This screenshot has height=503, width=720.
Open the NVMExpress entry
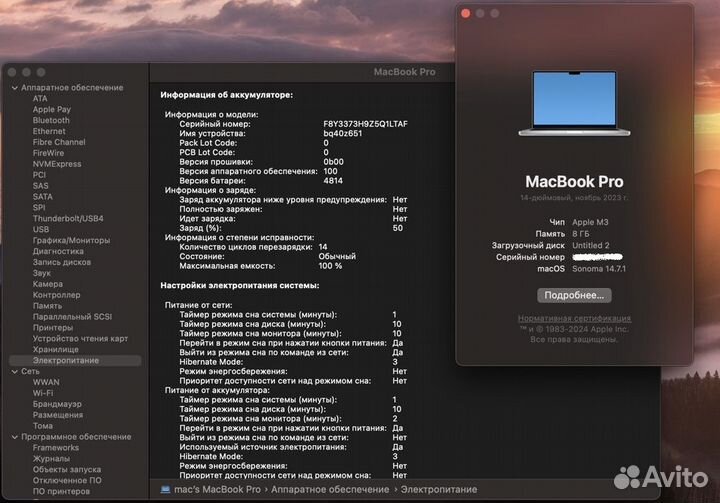57,164
